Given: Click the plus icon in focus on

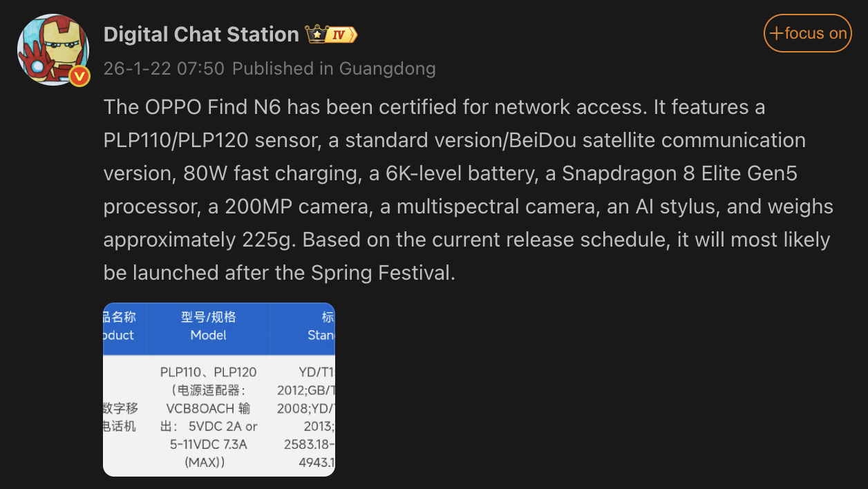Looking at the screenshot, I should click(776, 33).
